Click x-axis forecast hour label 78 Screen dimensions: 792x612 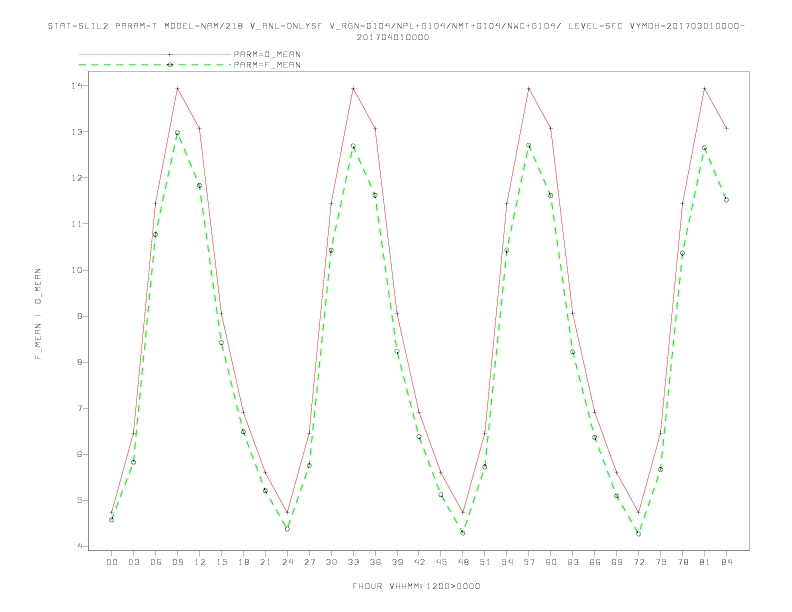[682, 562]
